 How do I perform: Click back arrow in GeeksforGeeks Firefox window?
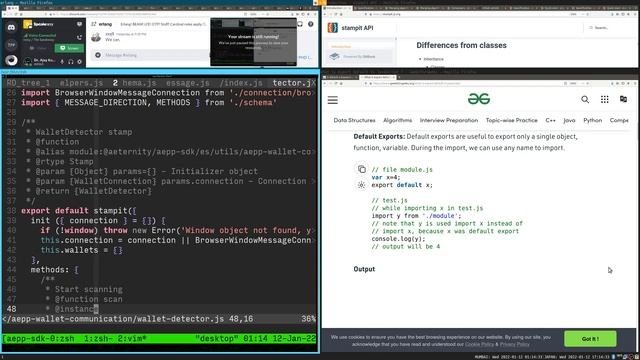coord(325,83)
